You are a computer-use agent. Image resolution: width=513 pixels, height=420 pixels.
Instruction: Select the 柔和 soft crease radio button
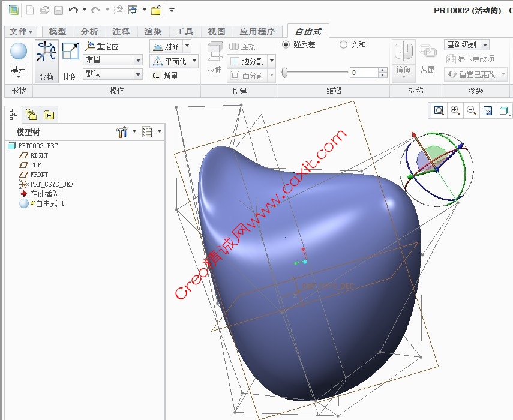(343, 44)
